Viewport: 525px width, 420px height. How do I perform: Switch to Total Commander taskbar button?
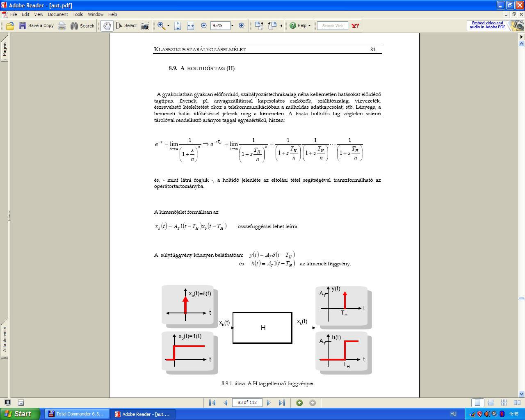click(77, 414)
